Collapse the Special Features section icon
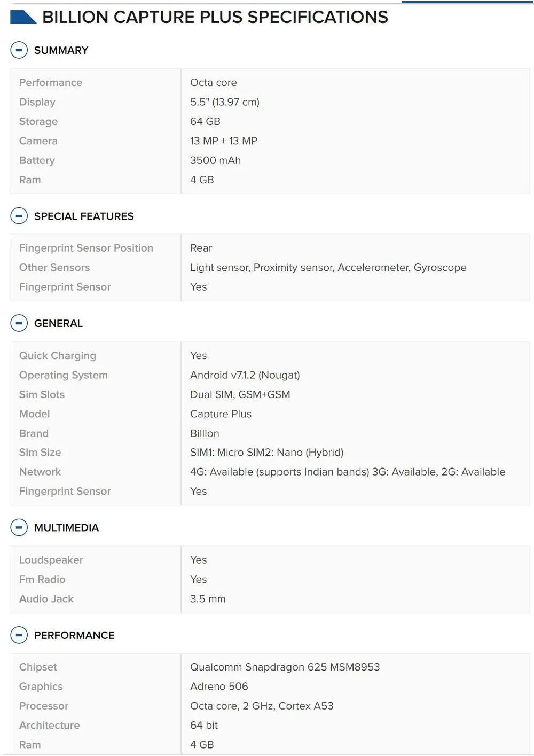 tap(19, 216)
